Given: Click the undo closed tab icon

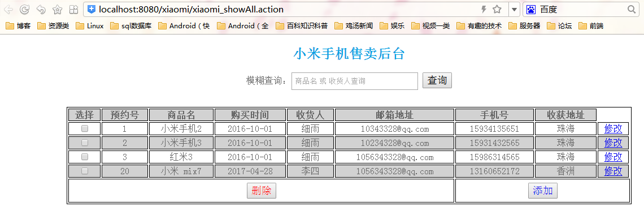Looking at the screenshot, I should 41,9.
